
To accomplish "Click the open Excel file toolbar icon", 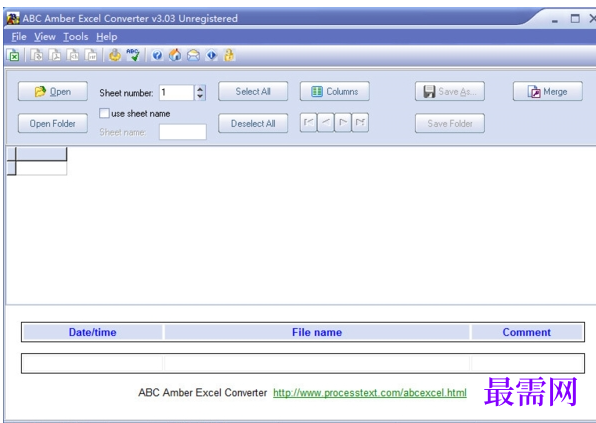I will pos(14,56).
